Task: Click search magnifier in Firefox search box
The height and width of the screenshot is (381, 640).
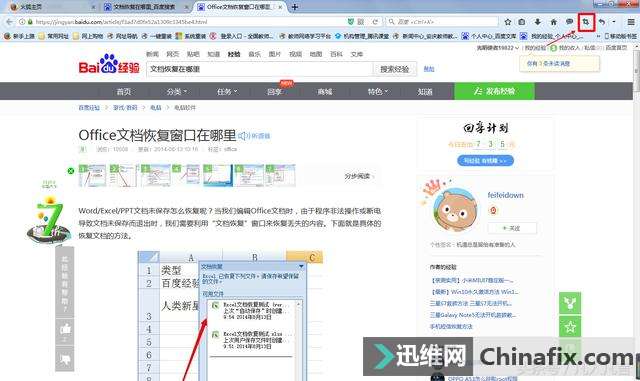Action: (391, 22)
